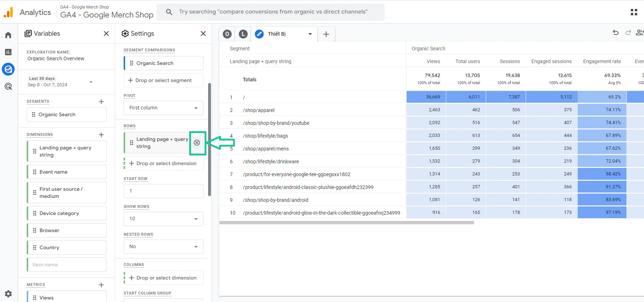Open the Home icon in left sidebar
Viewport: 644px width, 302px height.
coord(8,35)
